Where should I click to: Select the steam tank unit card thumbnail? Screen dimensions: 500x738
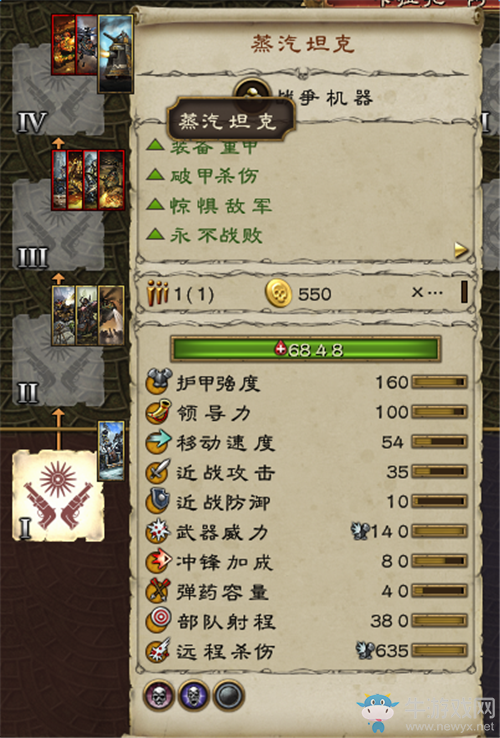(x=115, y=54)
